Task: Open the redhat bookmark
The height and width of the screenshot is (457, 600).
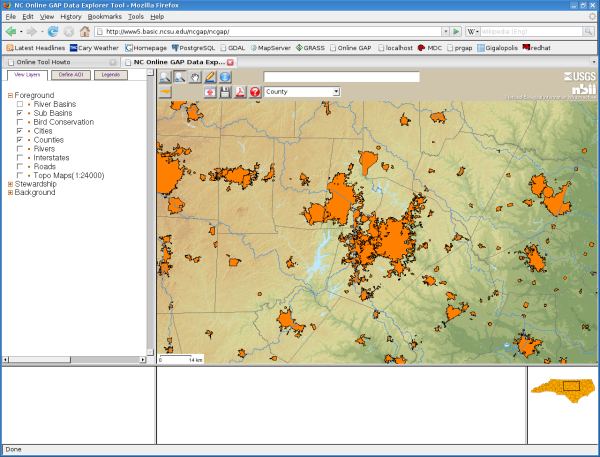Action: click(x=536, y=48)
